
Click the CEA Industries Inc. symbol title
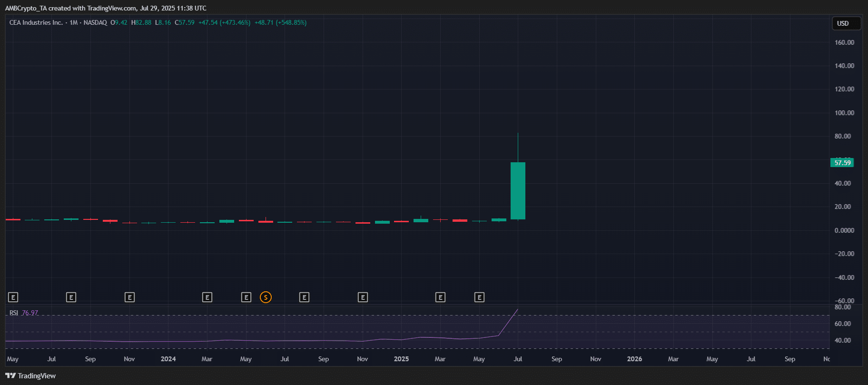click(36, 22)
